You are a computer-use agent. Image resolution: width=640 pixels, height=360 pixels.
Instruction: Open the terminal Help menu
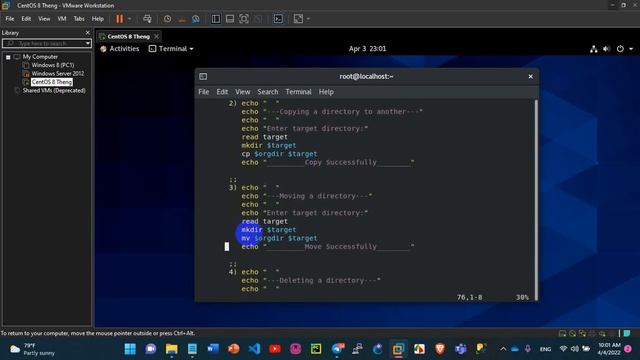click(326, 92)
